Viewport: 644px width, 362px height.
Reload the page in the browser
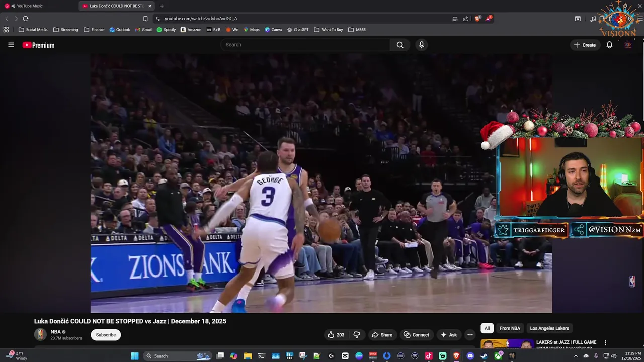coord(26,19)
